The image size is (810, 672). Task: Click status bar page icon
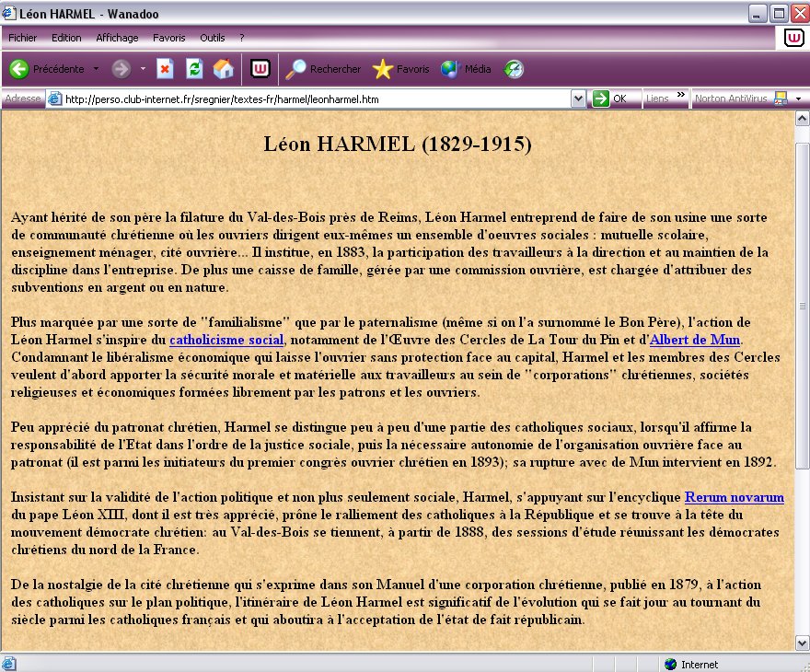(8, 665)
